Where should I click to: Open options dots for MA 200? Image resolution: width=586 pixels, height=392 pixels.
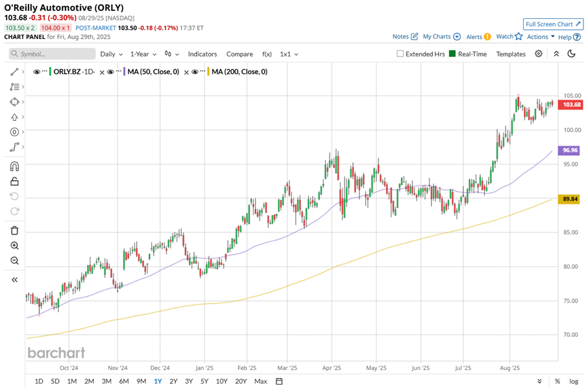pyautogui.click(x=202, y=70)
